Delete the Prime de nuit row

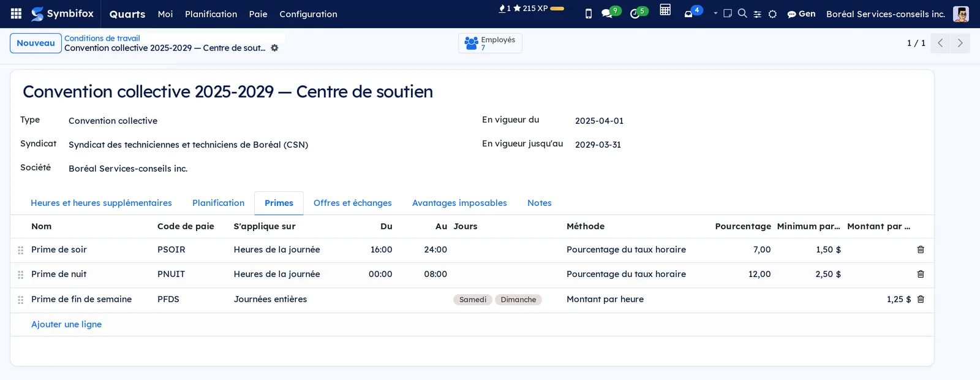(x=921, y=274)
